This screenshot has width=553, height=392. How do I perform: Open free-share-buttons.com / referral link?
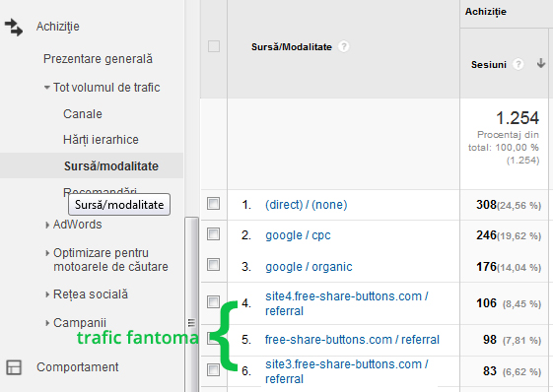coord(352,340)
